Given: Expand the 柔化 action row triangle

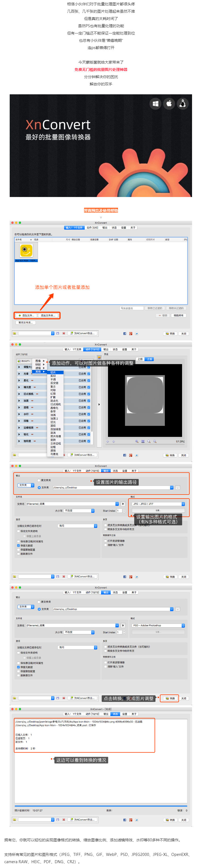Looking at the screenshot, I should (19, 381).
